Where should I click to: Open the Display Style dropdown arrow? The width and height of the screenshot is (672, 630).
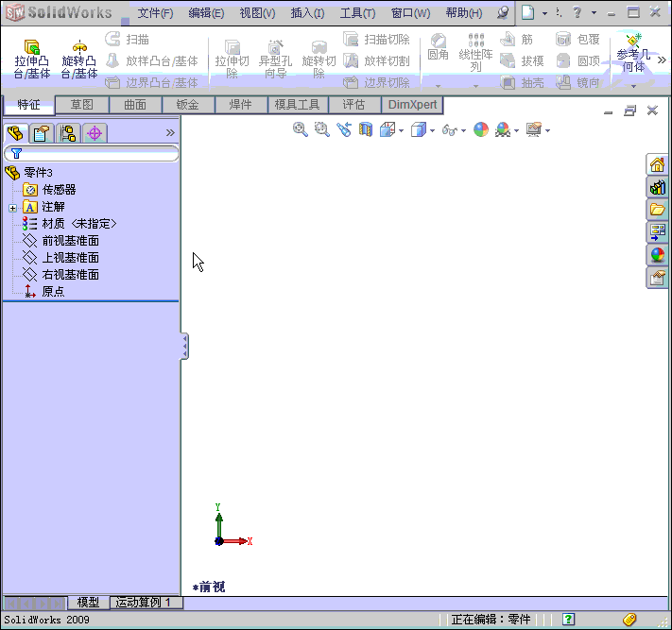pyautogui.click(x=432, y=130)
